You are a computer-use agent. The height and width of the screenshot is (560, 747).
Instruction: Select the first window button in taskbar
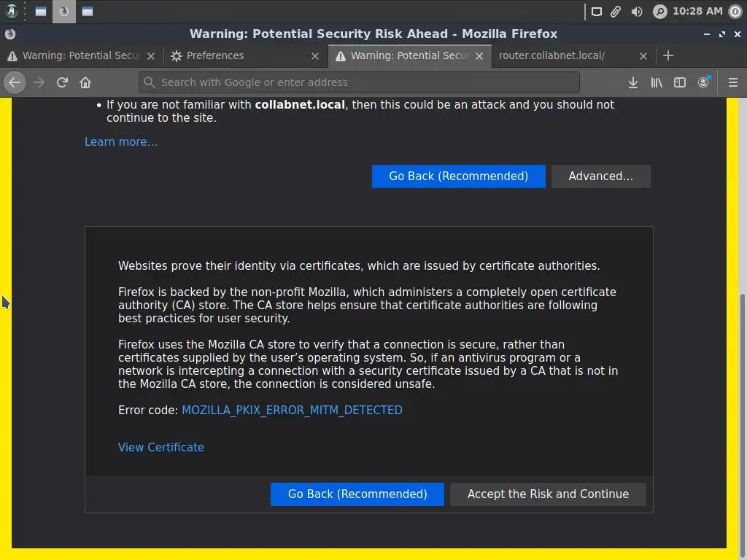(x=41, y=12)
